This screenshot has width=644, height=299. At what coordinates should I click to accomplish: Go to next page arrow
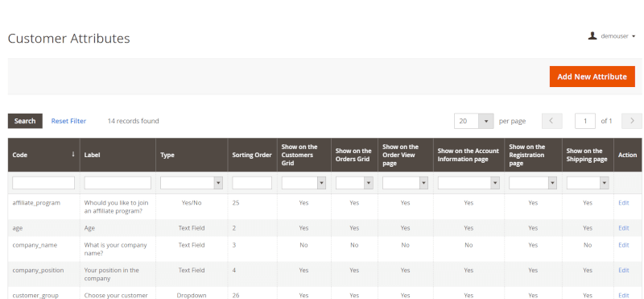631,121
